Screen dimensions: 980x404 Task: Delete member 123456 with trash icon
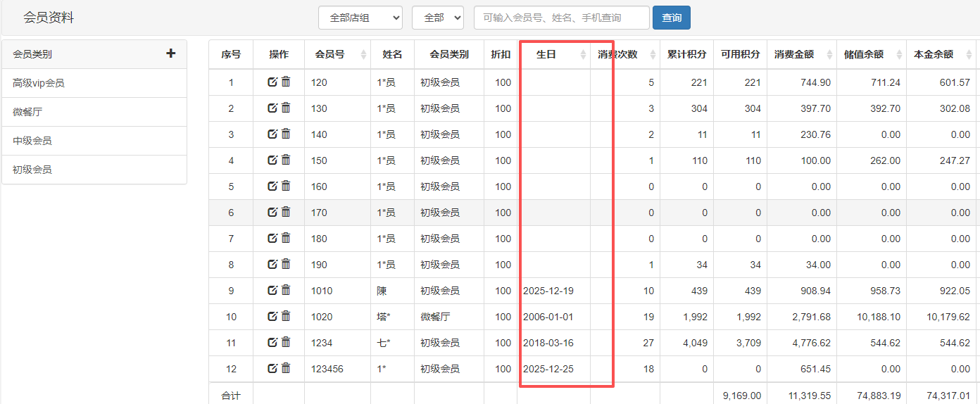[x=286, y=369]
